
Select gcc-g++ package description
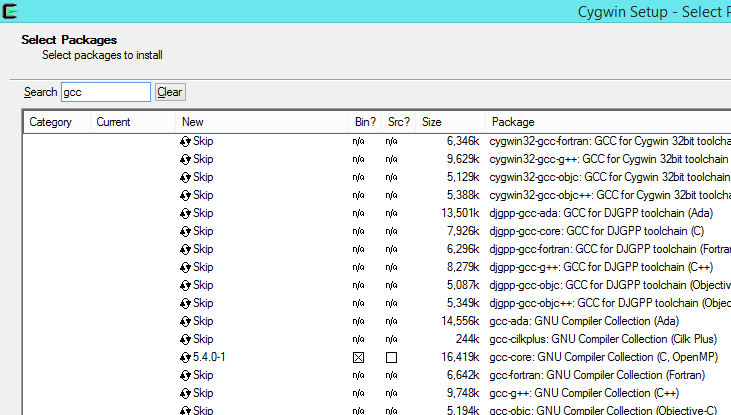[x=584, y=393]
